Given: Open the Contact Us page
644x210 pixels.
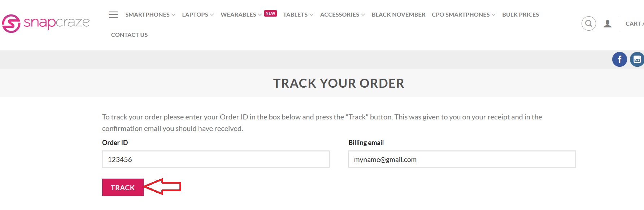Looking at the screenshot, I should coord(129,35).
